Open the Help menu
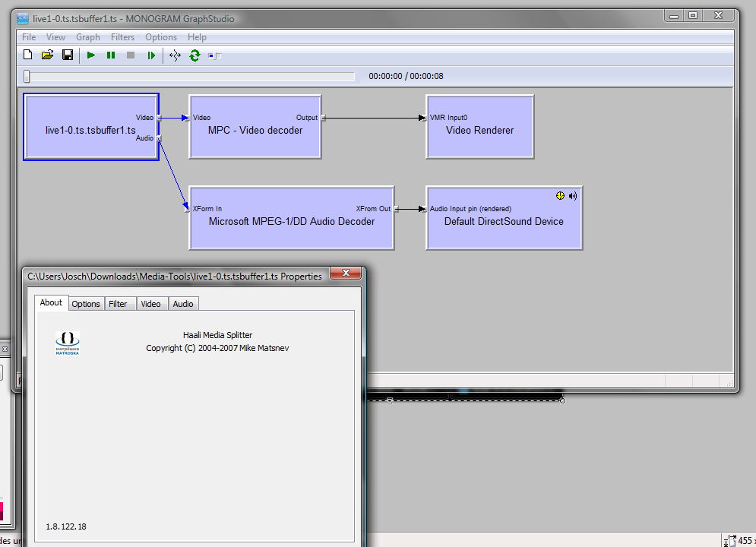The image size is (756, 547). click(x=197, y=37)
